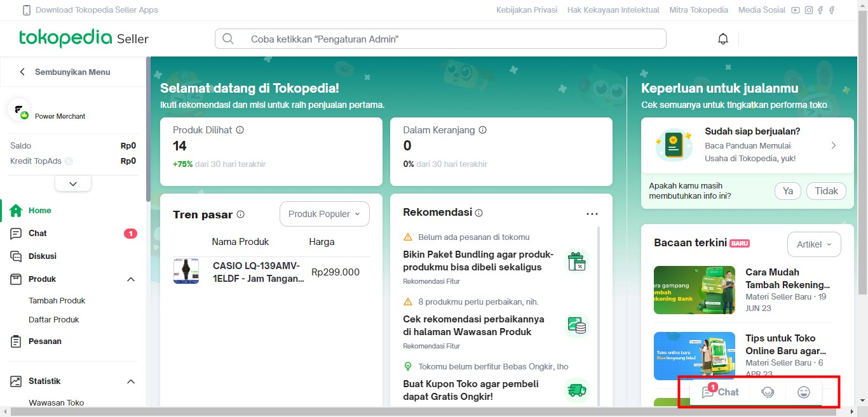Image resolution: width=868 pixels, height=417 pixels.
Task: Open Kebijakan Privasi link
Action: click(x=527, y=10)
